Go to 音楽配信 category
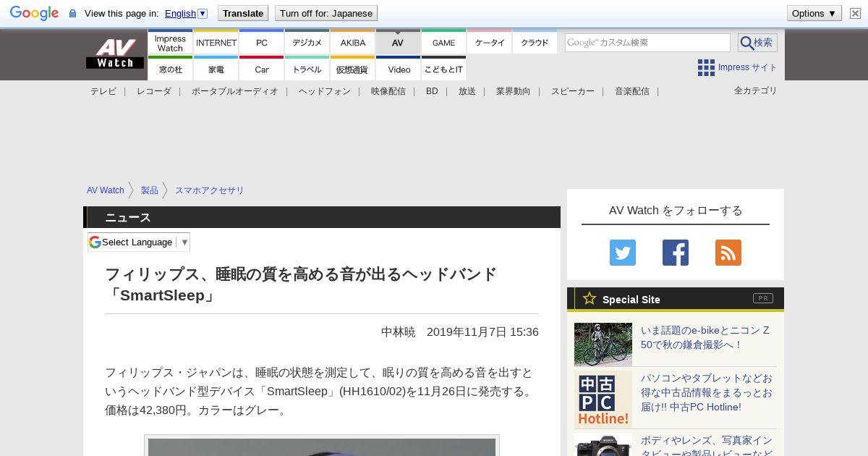Image resolution: width=868 pixels, height=456 pixels. click(x=632, y=91)
